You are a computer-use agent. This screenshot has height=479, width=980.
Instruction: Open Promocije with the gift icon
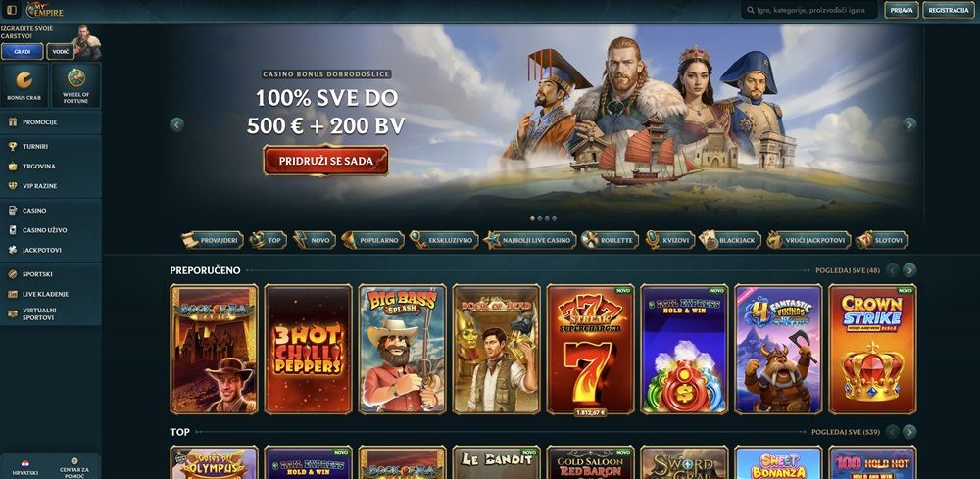click(x=51, y=122)
